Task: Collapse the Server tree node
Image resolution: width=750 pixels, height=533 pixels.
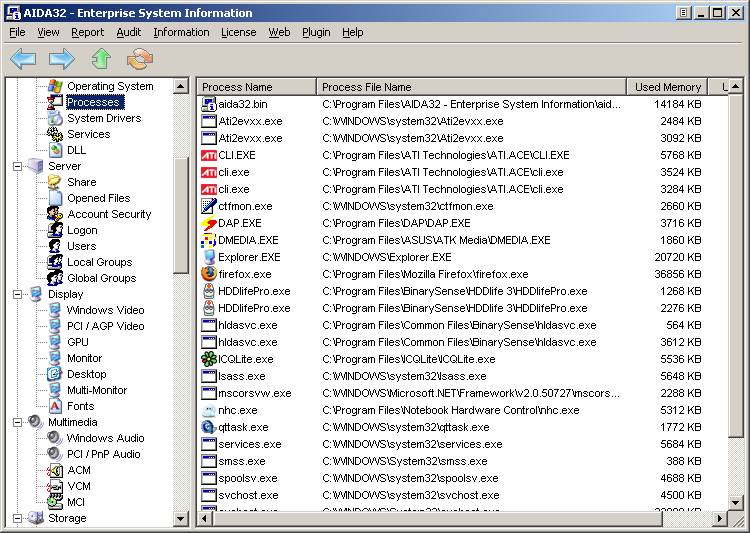Action: point(18,167)
